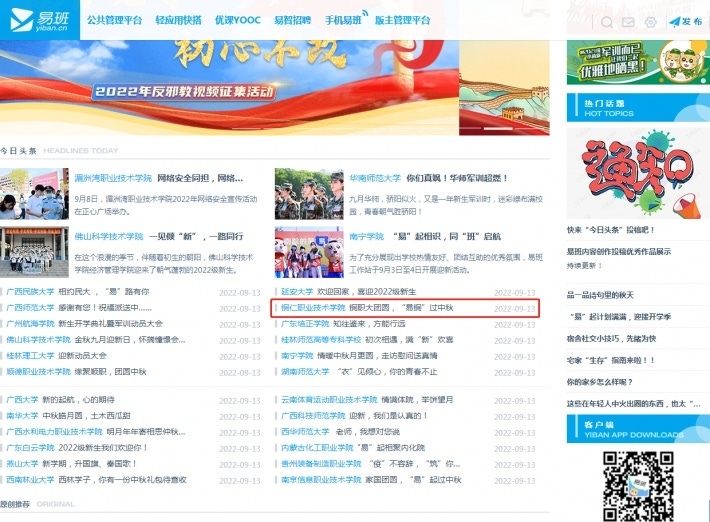Open 云南体育运动职业技术学院 article 情满体院
The height and width of the screenshot is (522, 710).
(417, 400)
